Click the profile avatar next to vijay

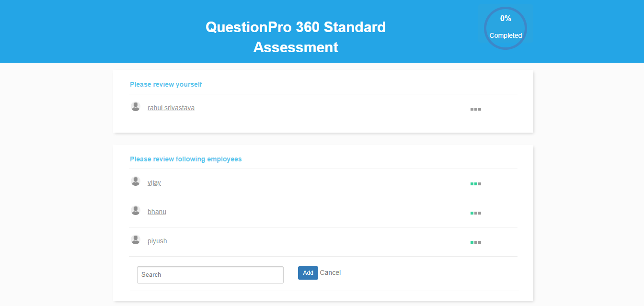[136, 181]
